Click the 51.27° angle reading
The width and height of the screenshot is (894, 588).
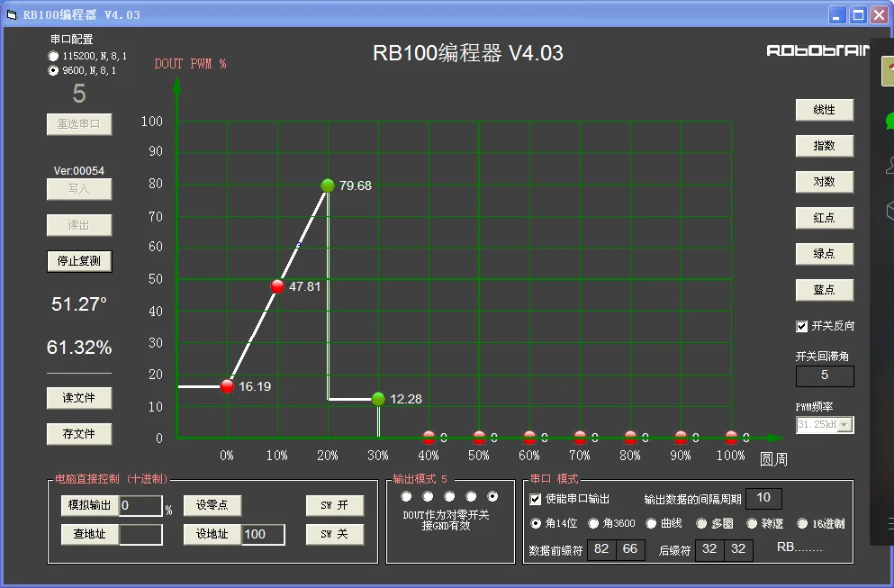point(79,304)
